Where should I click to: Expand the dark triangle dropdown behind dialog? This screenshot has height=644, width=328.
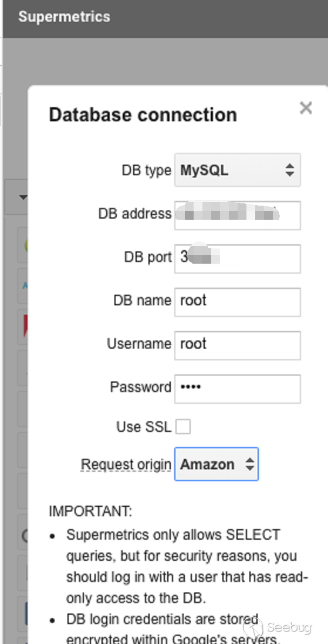click(x=23, y=197)
